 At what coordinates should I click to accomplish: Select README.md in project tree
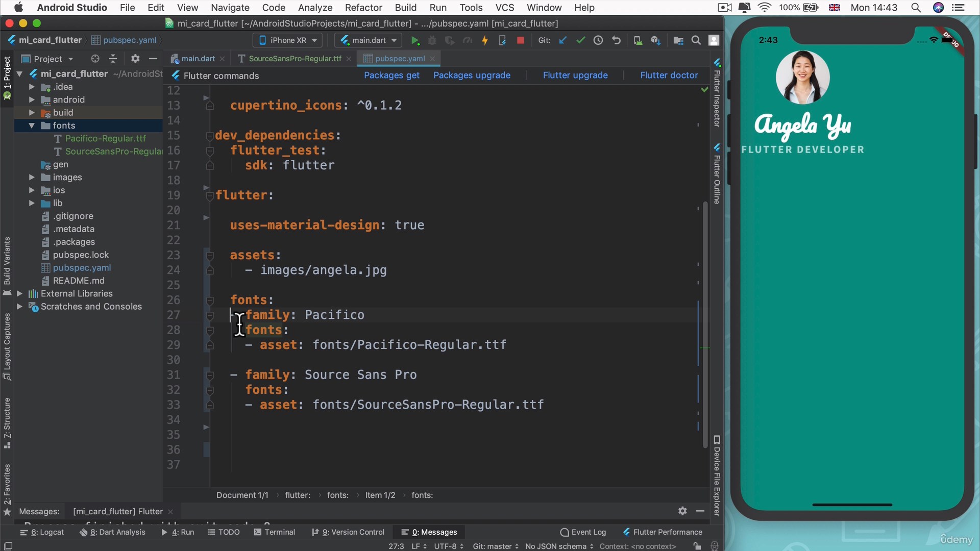[x=79, y=281]
